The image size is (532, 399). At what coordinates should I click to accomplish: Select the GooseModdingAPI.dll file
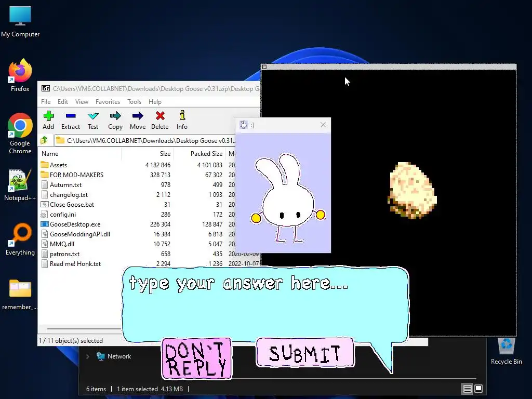pos(75,234)
